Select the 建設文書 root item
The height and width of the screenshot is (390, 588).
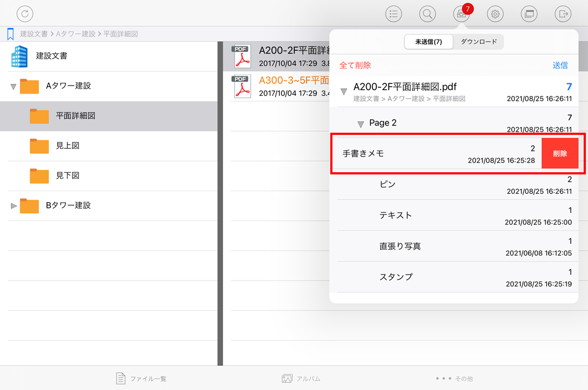(x=109, y=56)
